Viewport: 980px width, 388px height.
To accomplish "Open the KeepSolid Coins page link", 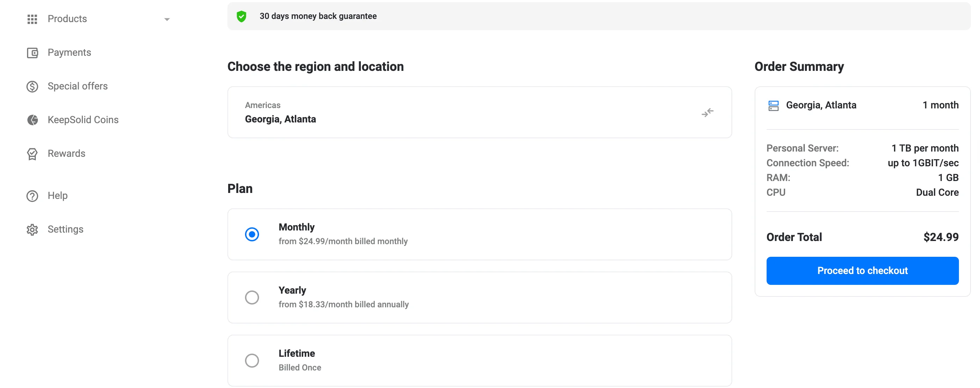I will (83, 120).
